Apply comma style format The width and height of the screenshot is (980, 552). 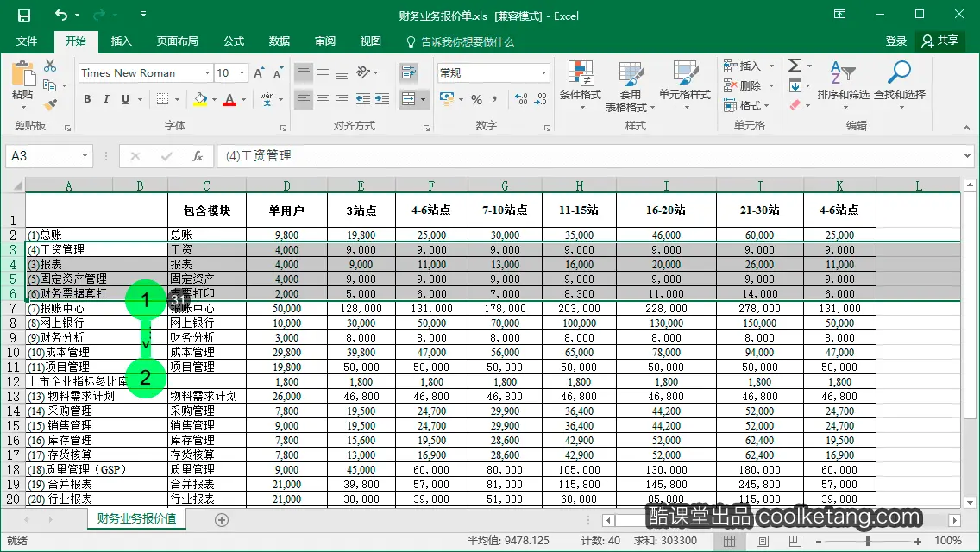[x=495, y=99]
